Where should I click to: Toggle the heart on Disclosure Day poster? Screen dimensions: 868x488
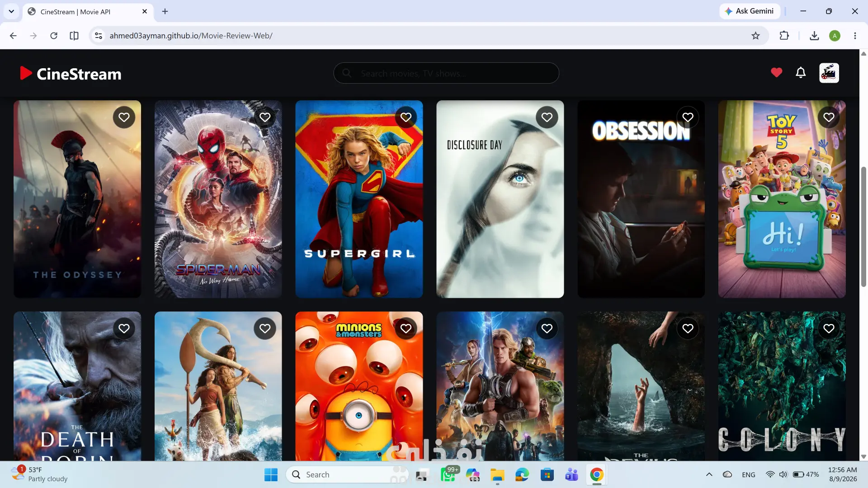point(547,117)
